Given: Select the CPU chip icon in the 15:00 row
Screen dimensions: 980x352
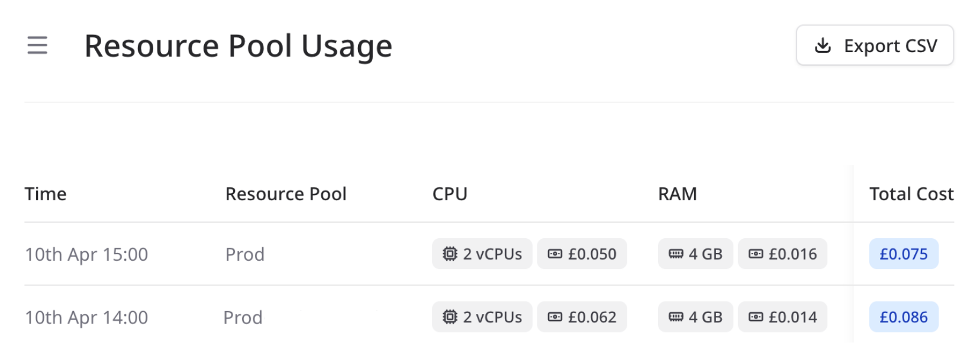Looking at the screenshot, I should coord(450,254).
